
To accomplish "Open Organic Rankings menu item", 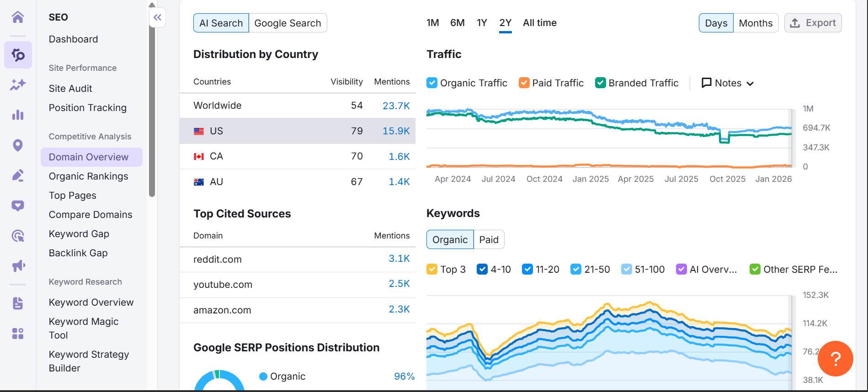I will coord(89,176).
